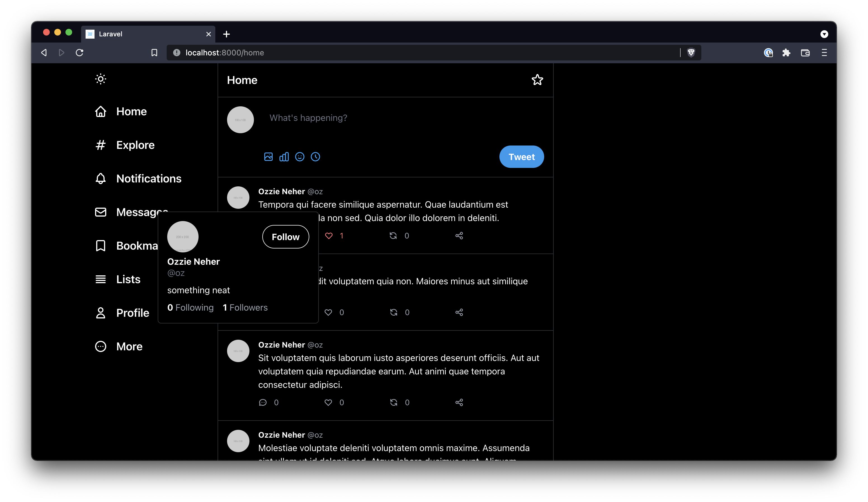Screen dimensions: 868x502
Task: View the 1 Followers link in popup
Action: [x=245, y=308]
